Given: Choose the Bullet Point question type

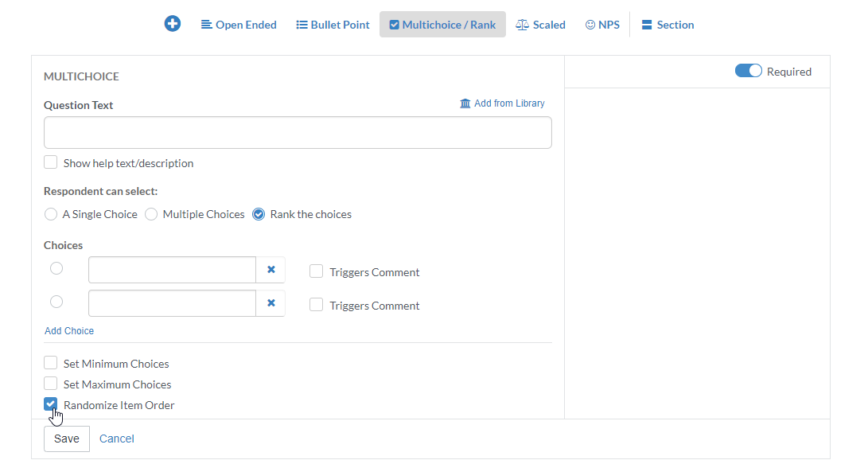Looking at the screenshot, I should [x=333, y=25].
